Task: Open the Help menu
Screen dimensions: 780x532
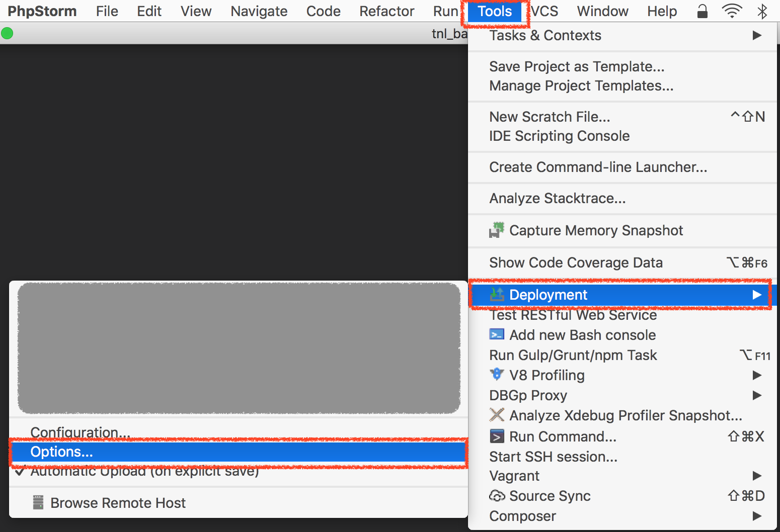Action: point(662,11)
